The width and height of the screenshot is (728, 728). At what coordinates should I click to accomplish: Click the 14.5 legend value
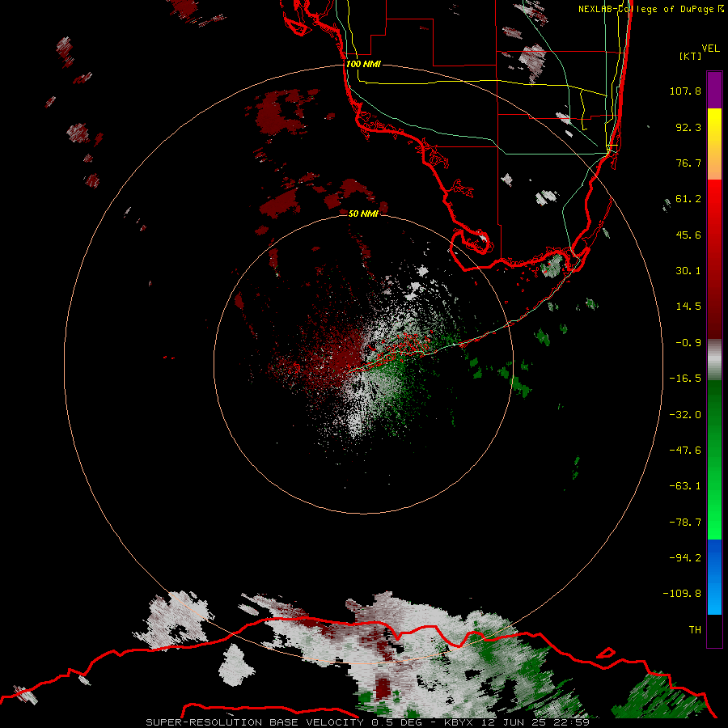(x=688, y=307)
